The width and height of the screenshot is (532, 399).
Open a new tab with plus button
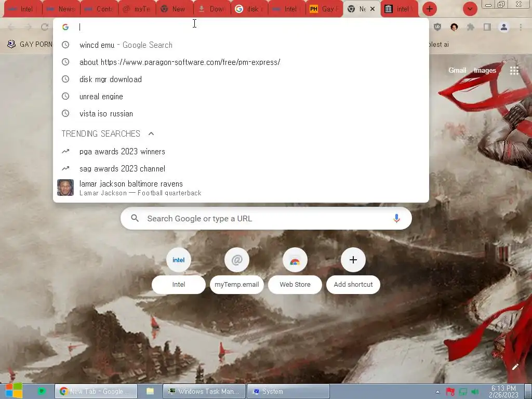(x=430, y=9)
